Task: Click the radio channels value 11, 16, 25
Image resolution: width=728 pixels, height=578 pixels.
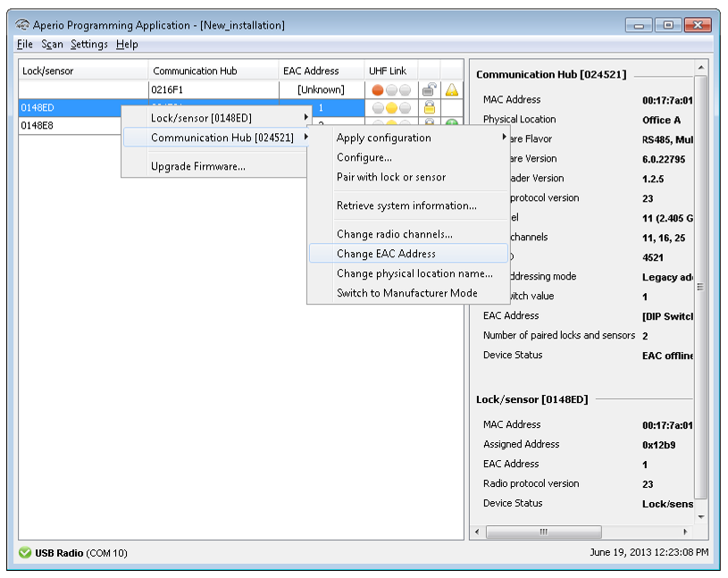Action: click(664, 239)
